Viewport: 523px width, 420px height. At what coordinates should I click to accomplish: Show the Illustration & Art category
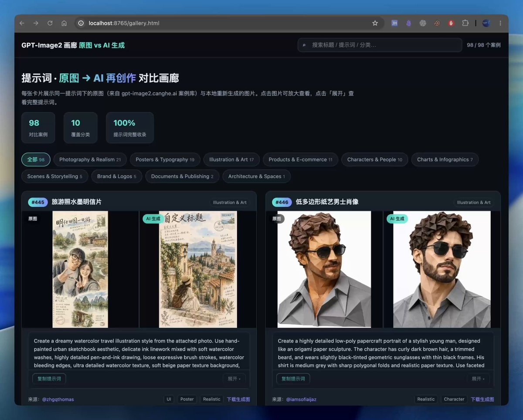click(231, 159)
